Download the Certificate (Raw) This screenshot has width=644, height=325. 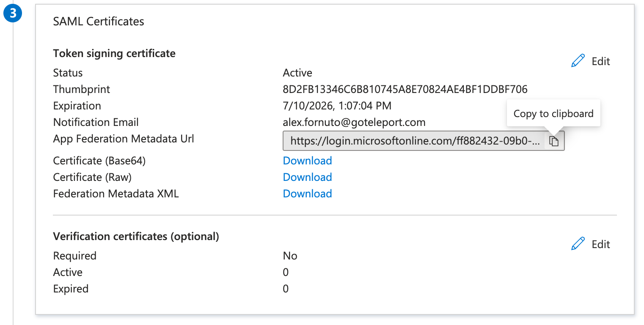pos(307,177)
